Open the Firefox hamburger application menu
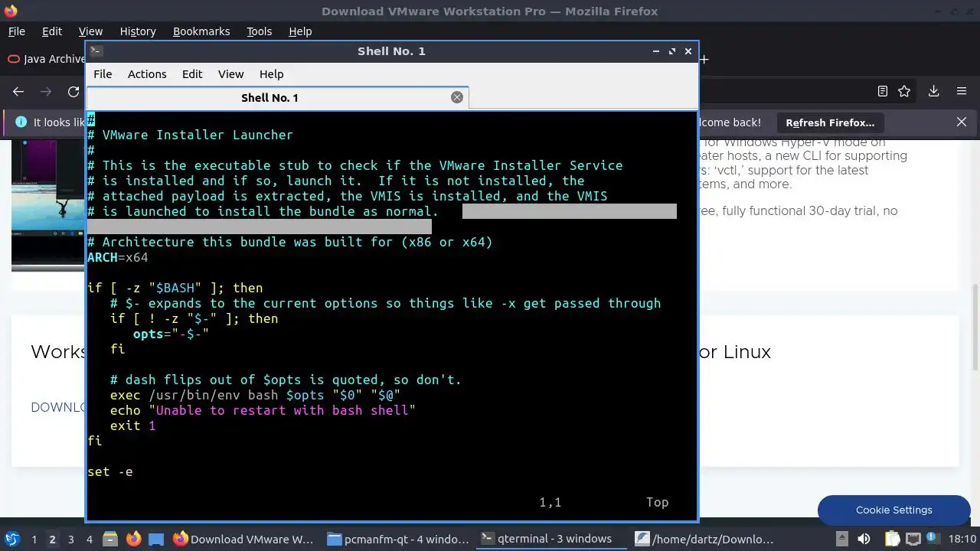The width and height of the screenshot is (980, 551). pos(962,91)
